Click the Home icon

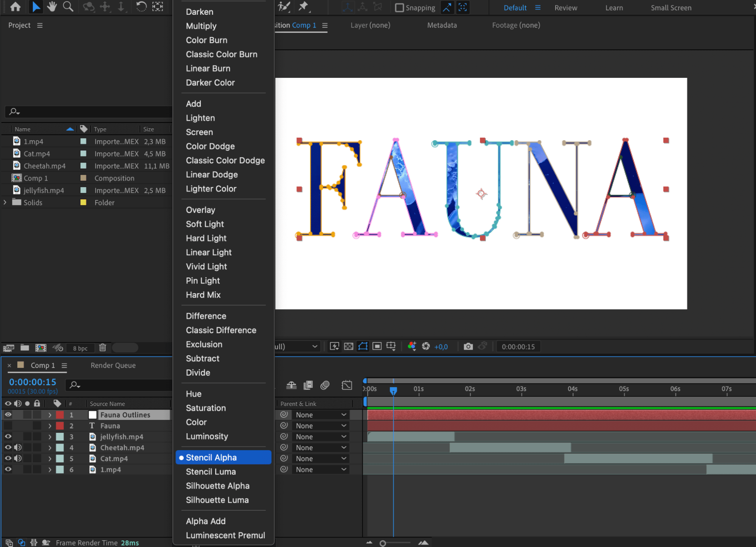[x=16, y=6]
